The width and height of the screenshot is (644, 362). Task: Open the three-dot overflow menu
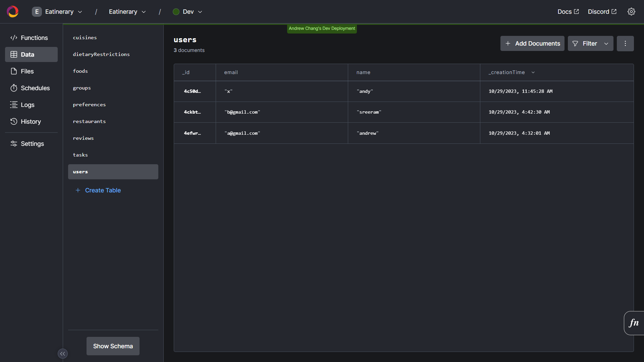click(x=625, y=44)
